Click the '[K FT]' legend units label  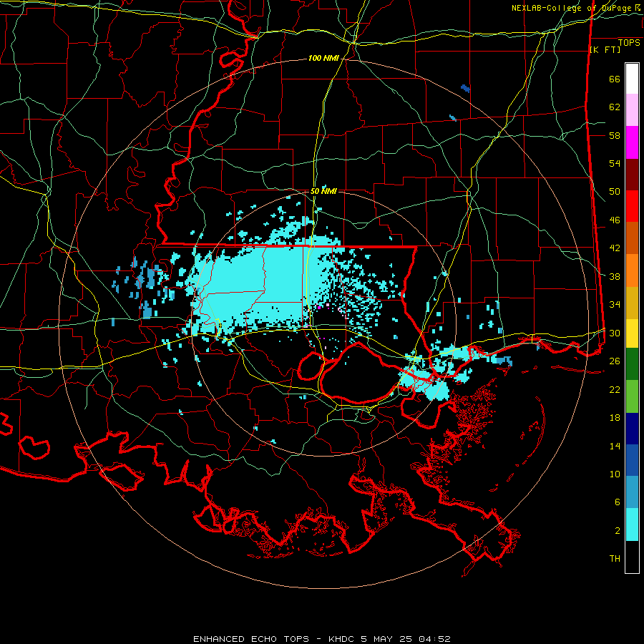tap(605, 50)
